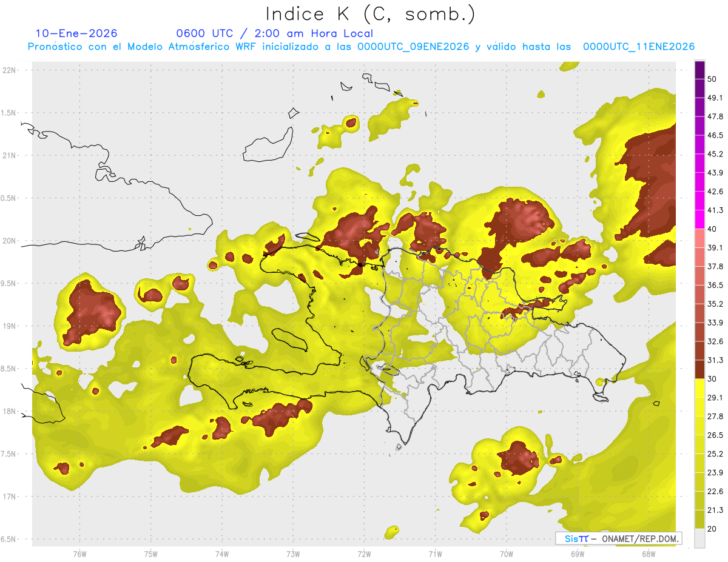
Task: Select the valid-until time '0000UTC_11ENE2026'
Action: click(x=639, y=47)
